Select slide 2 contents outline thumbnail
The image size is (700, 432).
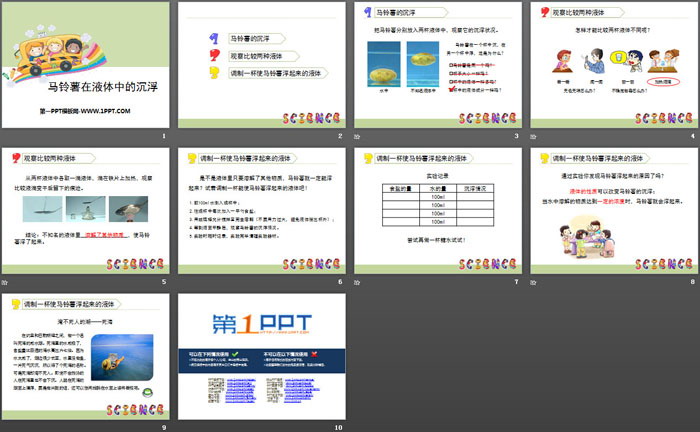(262, 65)
